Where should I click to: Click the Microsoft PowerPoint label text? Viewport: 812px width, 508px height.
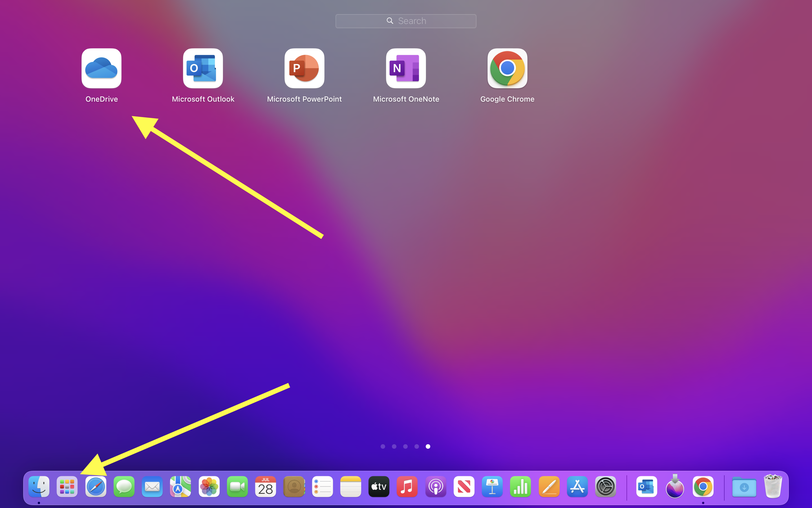pos(304,99)
